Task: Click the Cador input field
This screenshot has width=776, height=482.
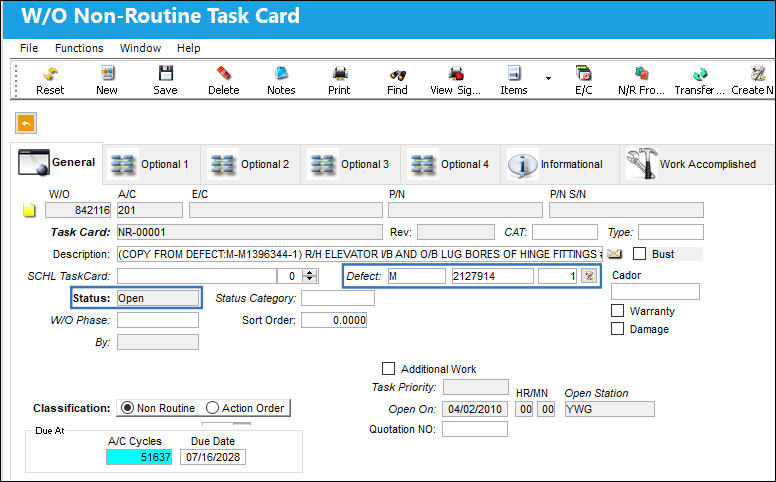Action: pos(655,292)
